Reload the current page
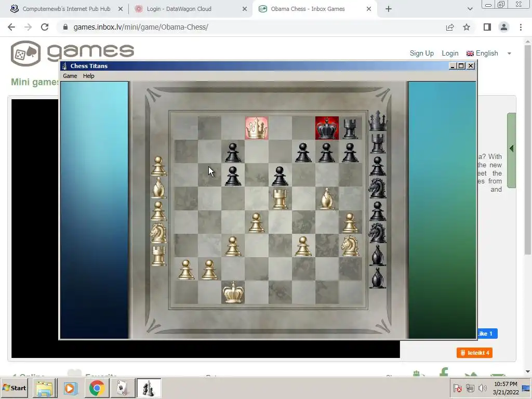The width and height of the screenshot is (532, 399). (45, 27)
